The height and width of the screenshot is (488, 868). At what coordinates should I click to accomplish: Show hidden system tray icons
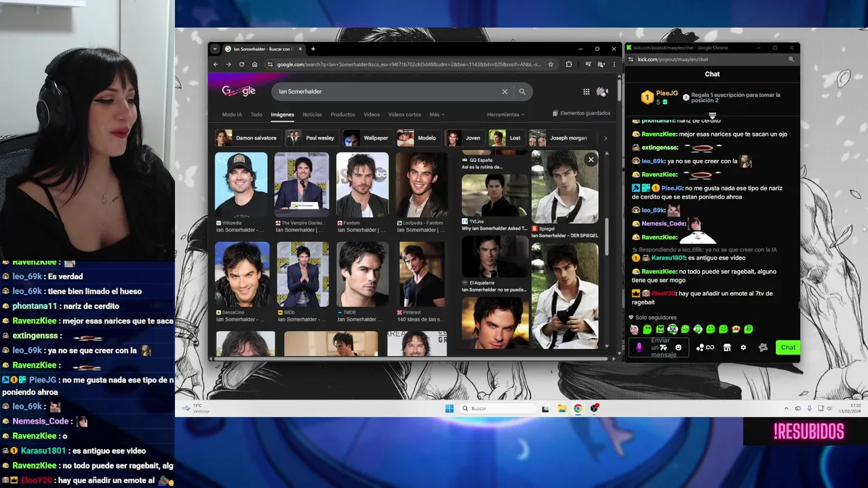point(787,409)
